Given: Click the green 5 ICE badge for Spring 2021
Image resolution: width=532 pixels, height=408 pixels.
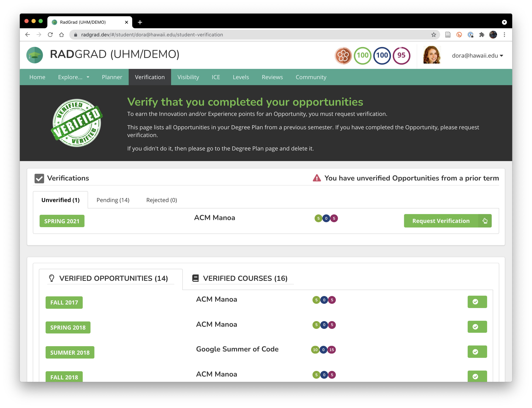Looking at the screenshot, I should pos(318,218).
